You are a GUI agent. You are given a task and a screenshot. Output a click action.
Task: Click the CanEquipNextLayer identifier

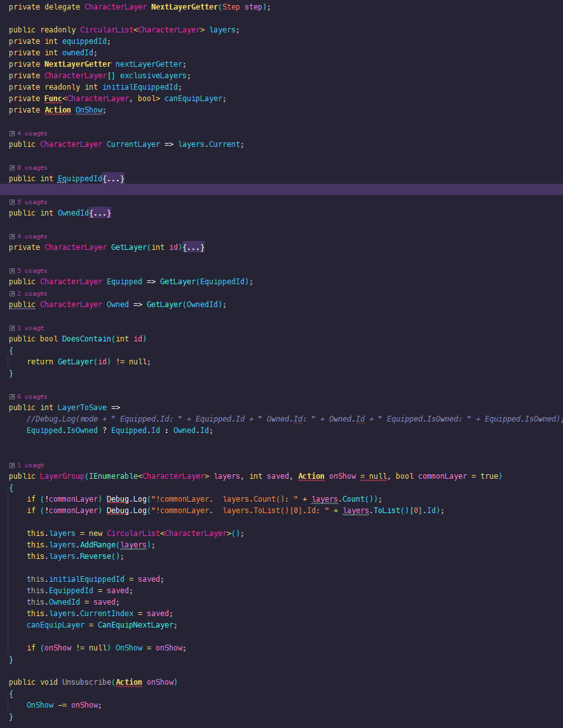(135, 625)
